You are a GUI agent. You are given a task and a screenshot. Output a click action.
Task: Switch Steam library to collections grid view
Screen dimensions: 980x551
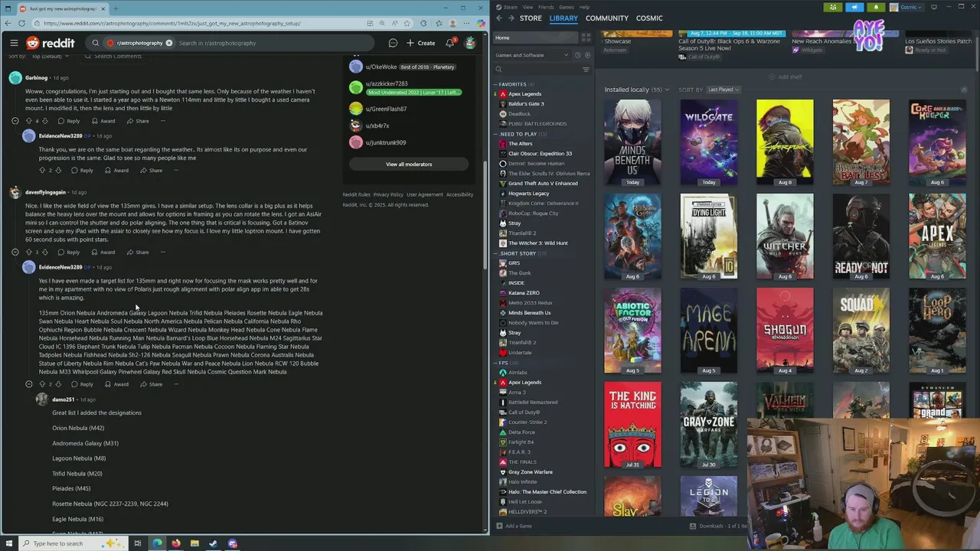click(x=586, y=37)
